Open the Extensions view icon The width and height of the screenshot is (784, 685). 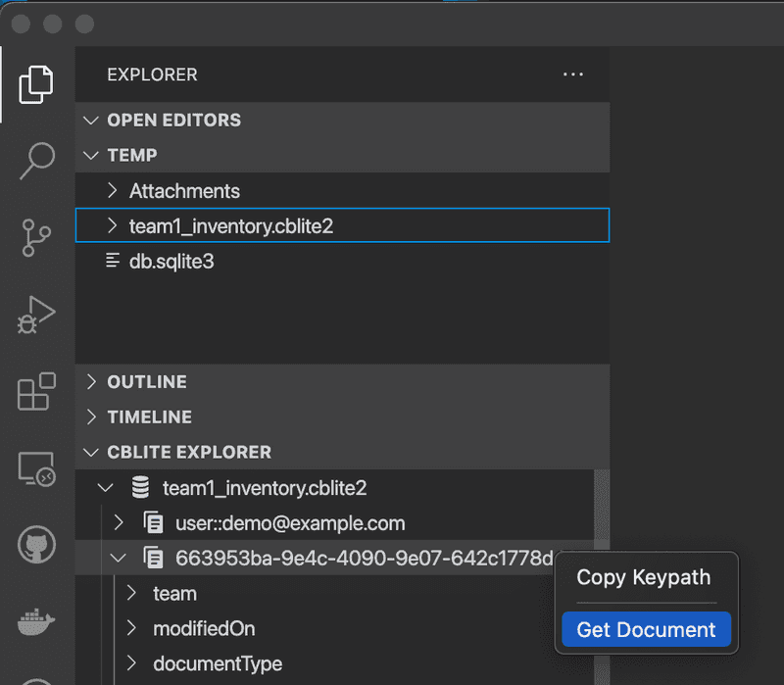(36, 391)
